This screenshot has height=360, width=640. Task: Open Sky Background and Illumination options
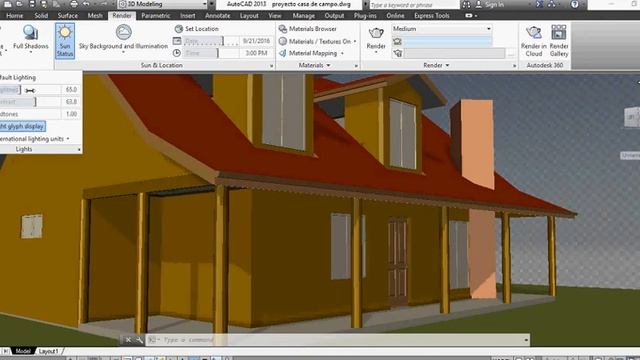click(x=123, y=38)
